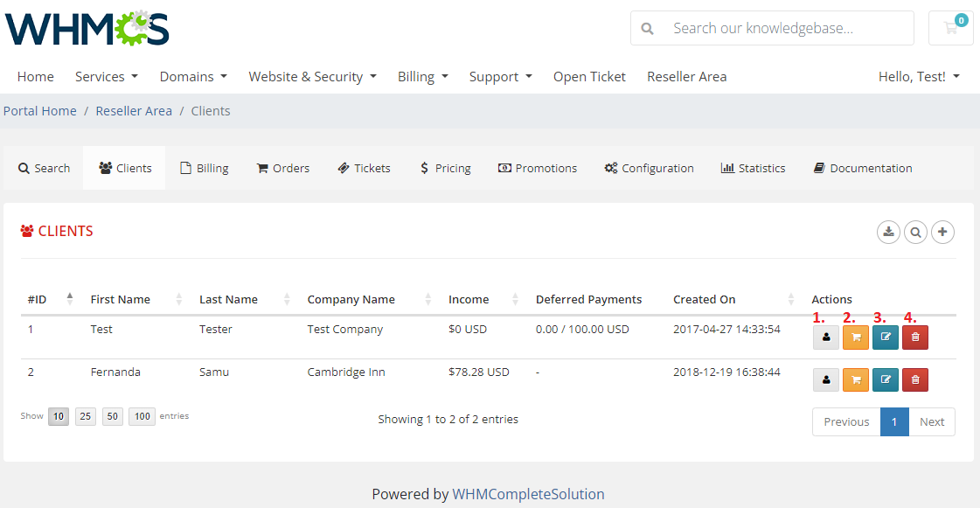Click the knowledgebase search magnifier icon
Viewport: 980px width, 508px height.
click(648, 29)
